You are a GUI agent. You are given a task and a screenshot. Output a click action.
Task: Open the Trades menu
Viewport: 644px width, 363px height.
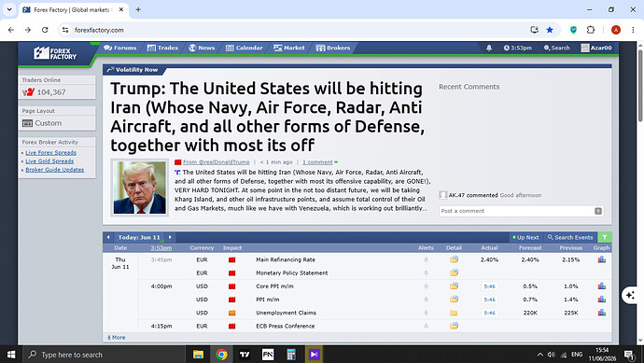162,48
